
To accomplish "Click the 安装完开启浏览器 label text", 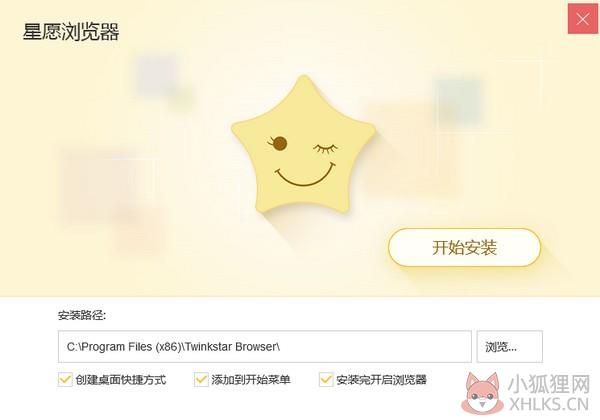I will click(382, 380).
